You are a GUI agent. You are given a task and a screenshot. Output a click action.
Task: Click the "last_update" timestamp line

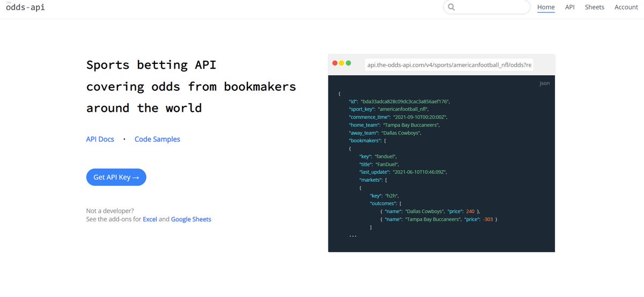(x=404, y=172)
